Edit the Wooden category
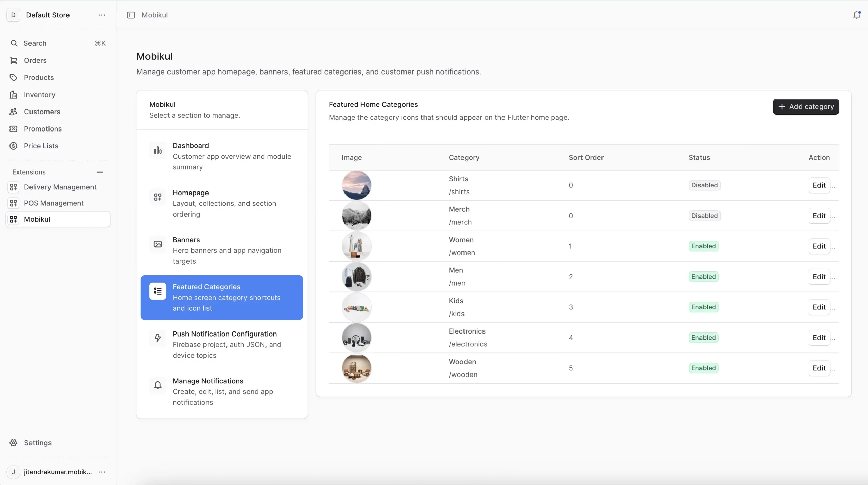The height and width of the screenshot is (485, 868). (819, 368)
